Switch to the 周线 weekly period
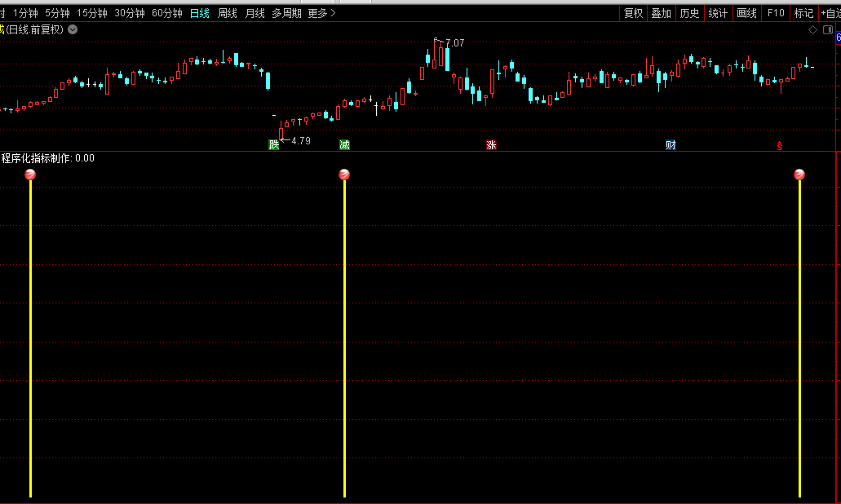 [228, 13]
